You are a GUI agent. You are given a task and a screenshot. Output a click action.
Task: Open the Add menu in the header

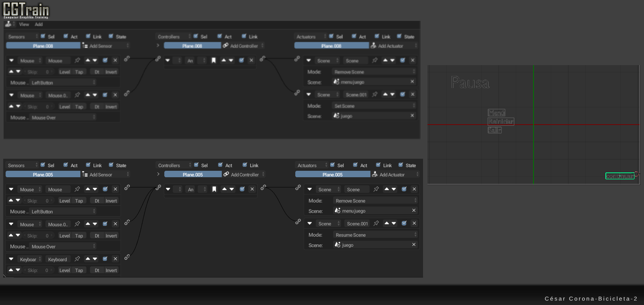coord(39,25)
